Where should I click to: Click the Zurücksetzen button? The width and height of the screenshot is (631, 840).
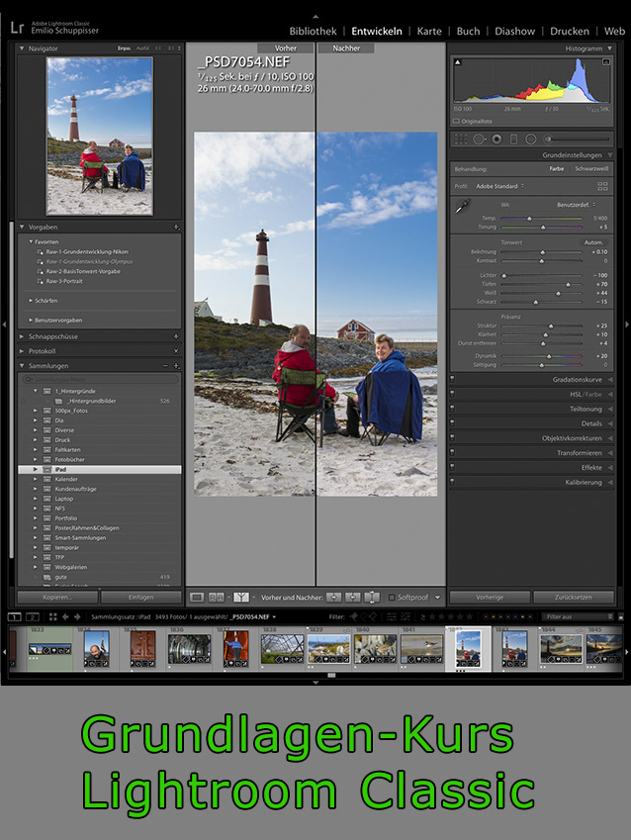coord(574,597)
